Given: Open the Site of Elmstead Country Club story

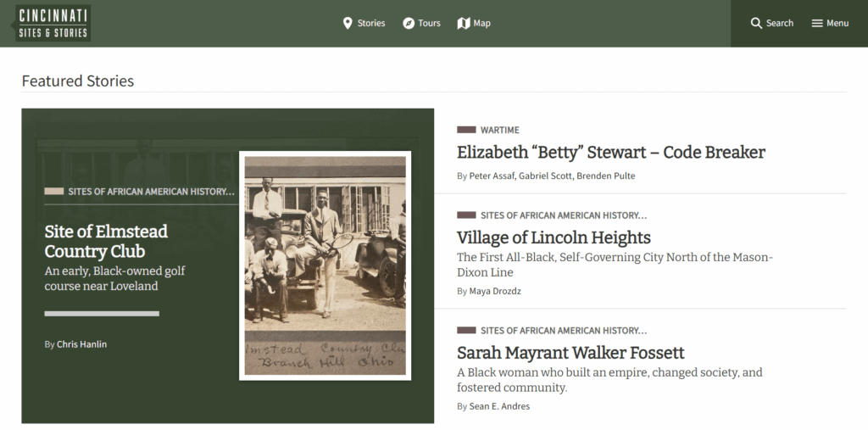Looking at the screenshot, I should click(x=106, y=241).
